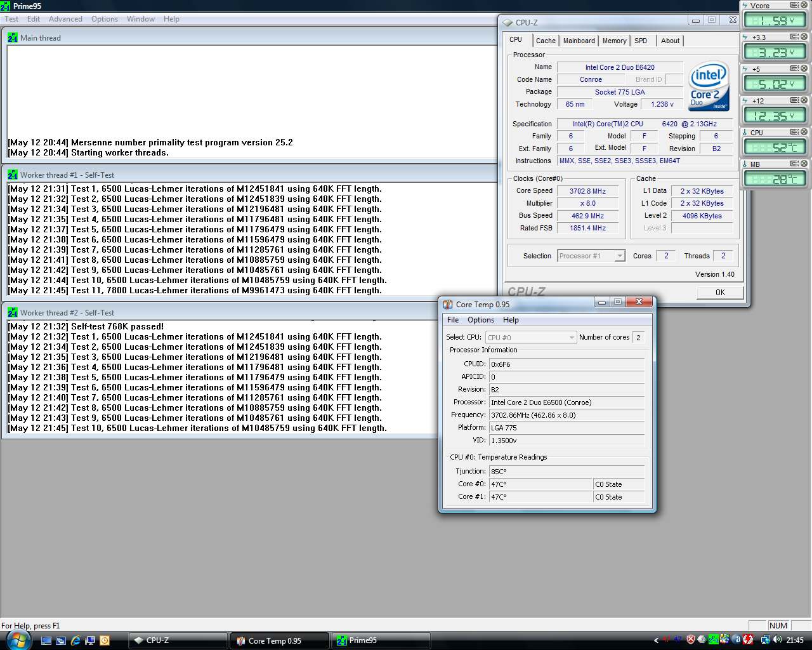Click the Core Temp Frequency field 3702.86MHz
This screenshot has width=812, height=650.
(x=567, y=415)
